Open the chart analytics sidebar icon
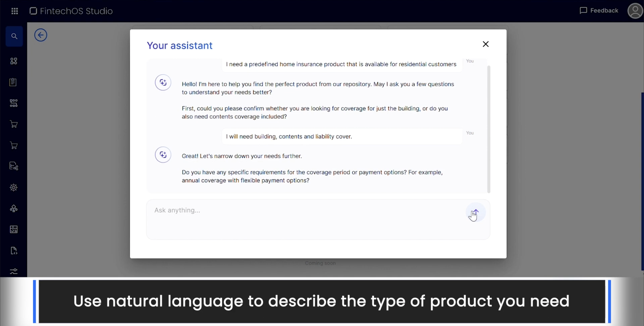Viewport: 644px width, 326px height. [14, 166]
